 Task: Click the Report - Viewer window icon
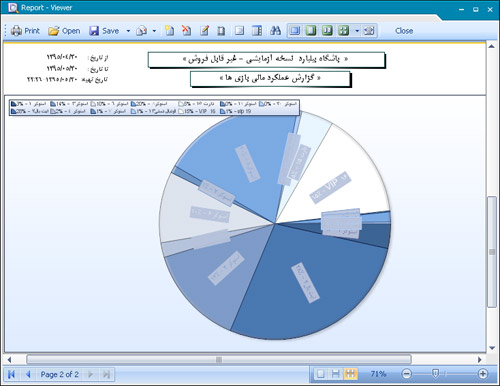(x=13, y=8)
